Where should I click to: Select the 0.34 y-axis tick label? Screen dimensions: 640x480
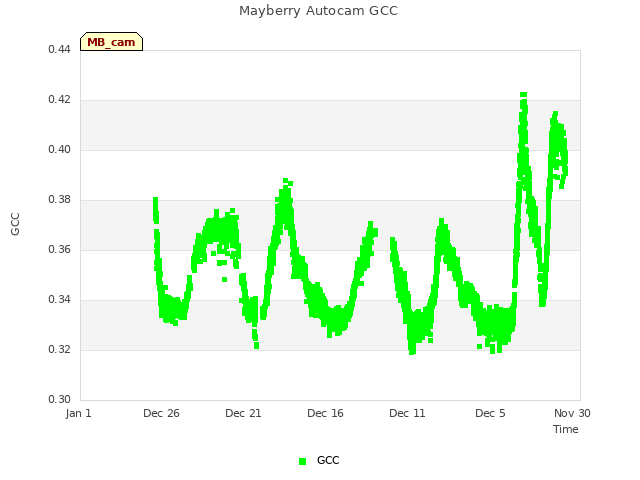[59, 300]
